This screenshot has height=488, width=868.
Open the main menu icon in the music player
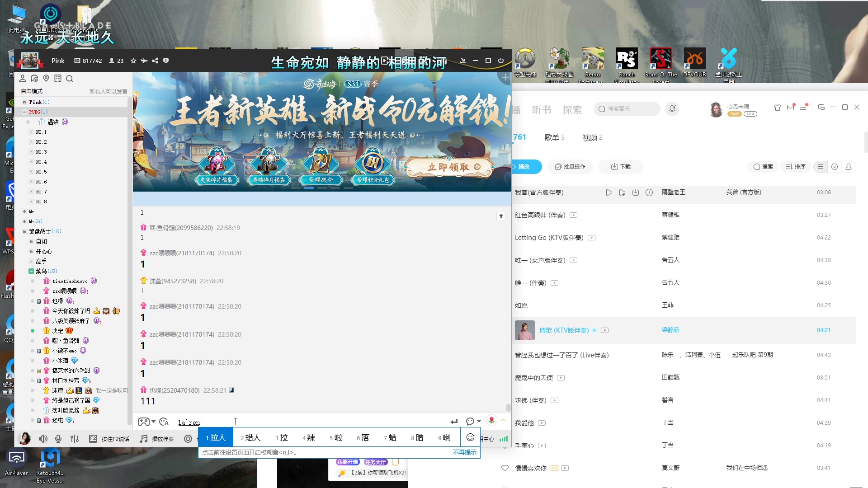point(803,108)
